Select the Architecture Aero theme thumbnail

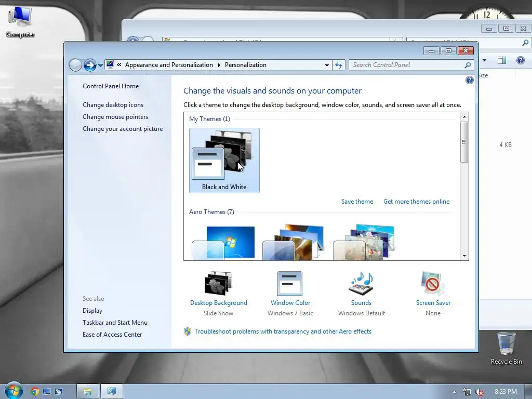pyautogui.click(x=294, y=242)
